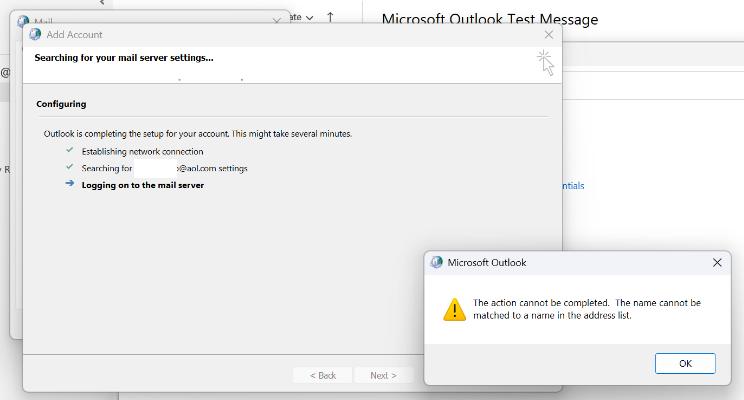
Task: Click the grayed-out Back button
Action: (x=323, y=375)
